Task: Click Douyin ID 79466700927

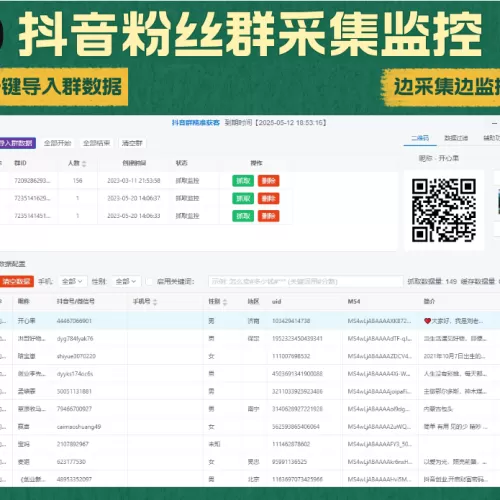Action: click(x=74, y=409)
